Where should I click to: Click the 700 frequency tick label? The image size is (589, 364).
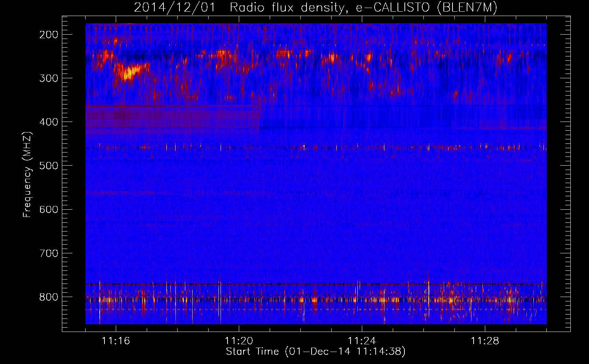[x=49, y=253]
